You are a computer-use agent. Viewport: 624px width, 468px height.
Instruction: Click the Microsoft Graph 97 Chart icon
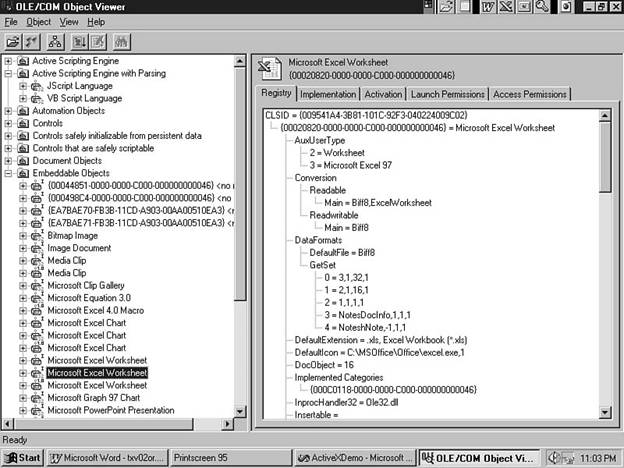click(38, 397)
